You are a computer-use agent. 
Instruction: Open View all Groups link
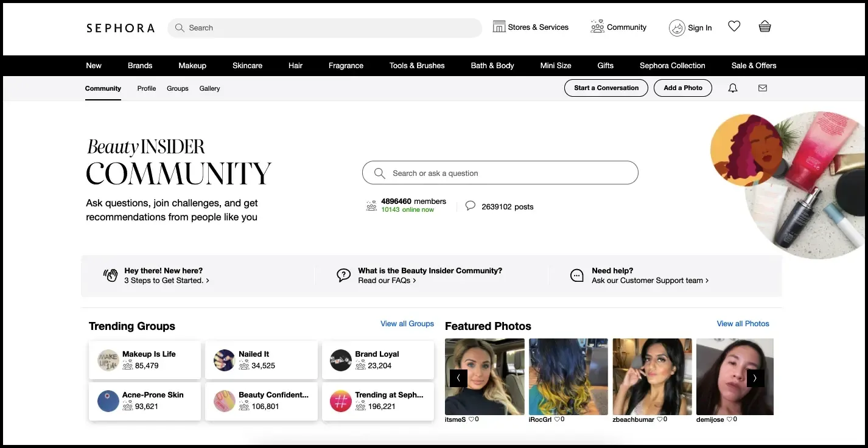coord(407,324)
